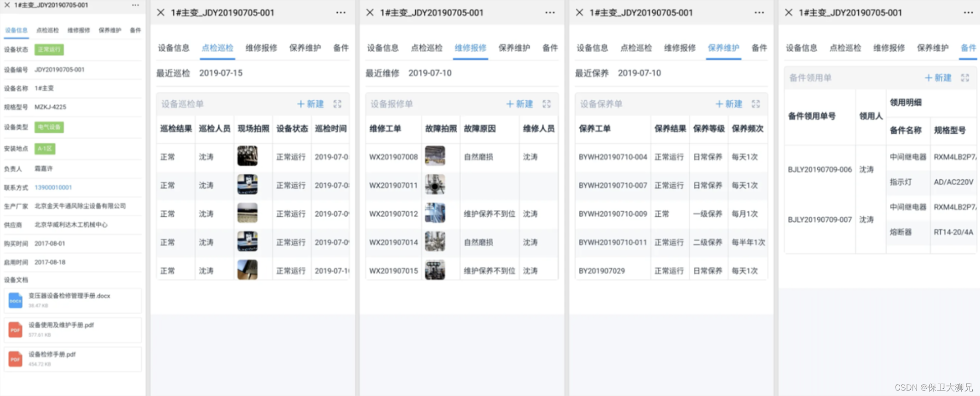This screenshot has width=980, height=396.
Task: Open the more options menu on the 备件 panel
Action: [969, 13]
